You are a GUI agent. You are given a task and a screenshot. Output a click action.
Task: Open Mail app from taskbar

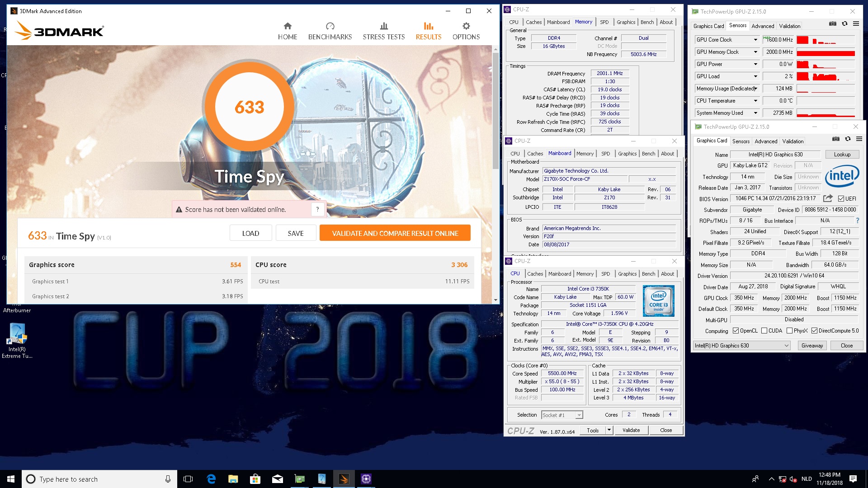278,479
